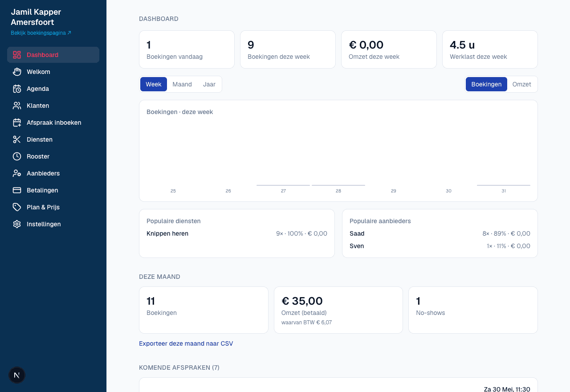
Task: Click the KOMENDE AFSPRAKEN (7) heading
Action: coord(179,367)
